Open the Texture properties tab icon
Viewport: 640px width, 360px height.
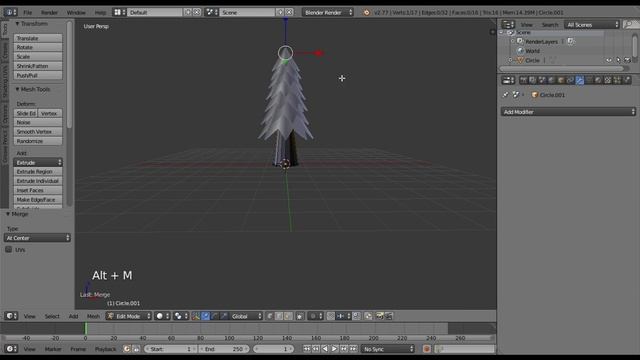tap(607, 80)
